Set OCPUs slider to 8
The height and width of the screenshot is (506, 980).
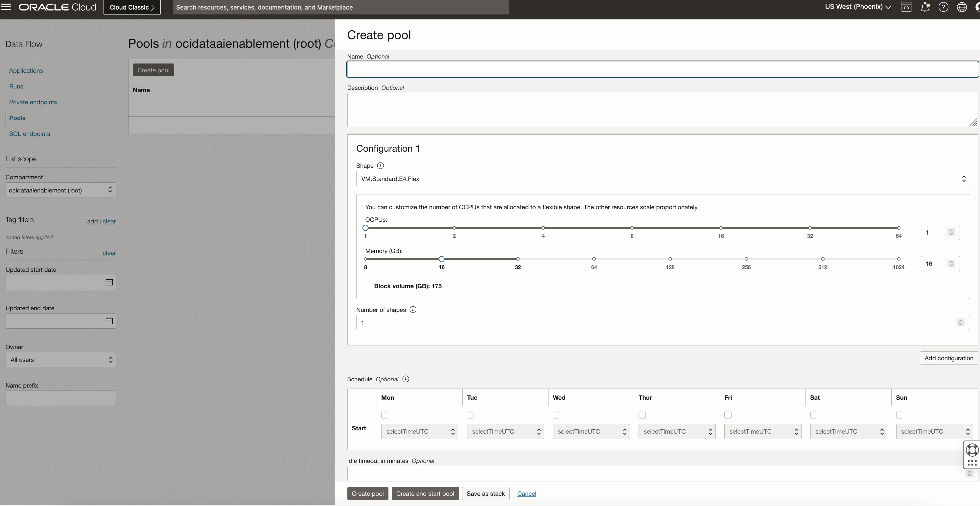(x=632, y=228)
